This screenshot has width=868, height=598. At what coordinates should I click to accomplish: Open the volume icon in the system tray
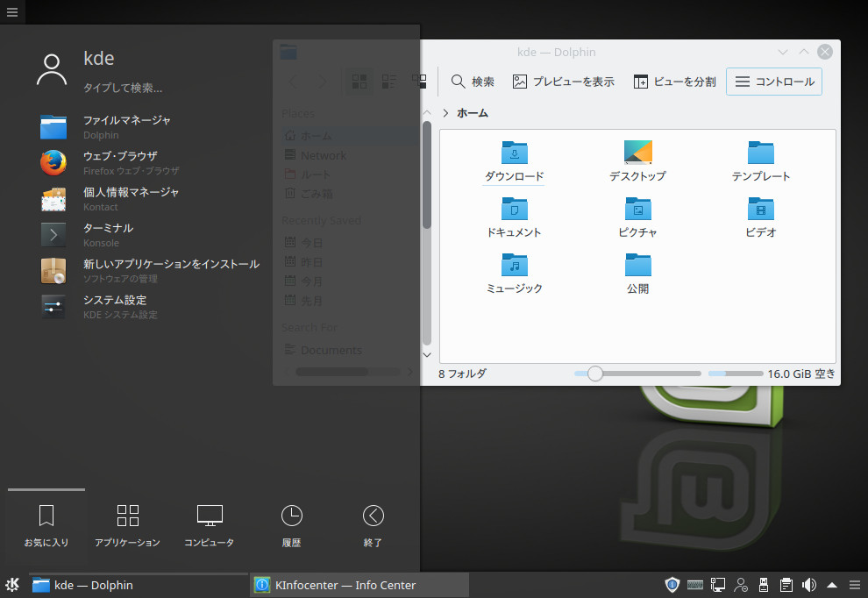pos(808,584)
